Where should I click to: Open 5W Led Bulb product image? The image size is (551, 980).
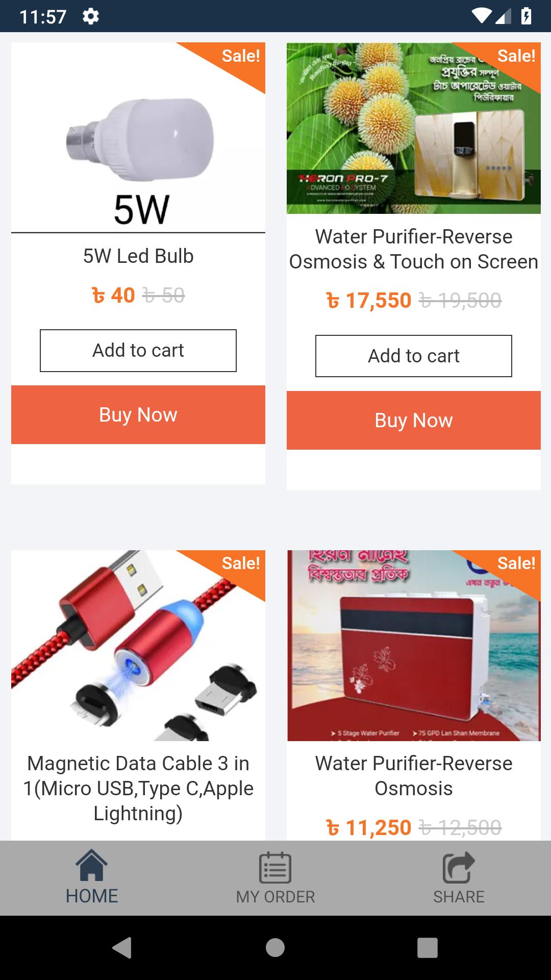138,138
